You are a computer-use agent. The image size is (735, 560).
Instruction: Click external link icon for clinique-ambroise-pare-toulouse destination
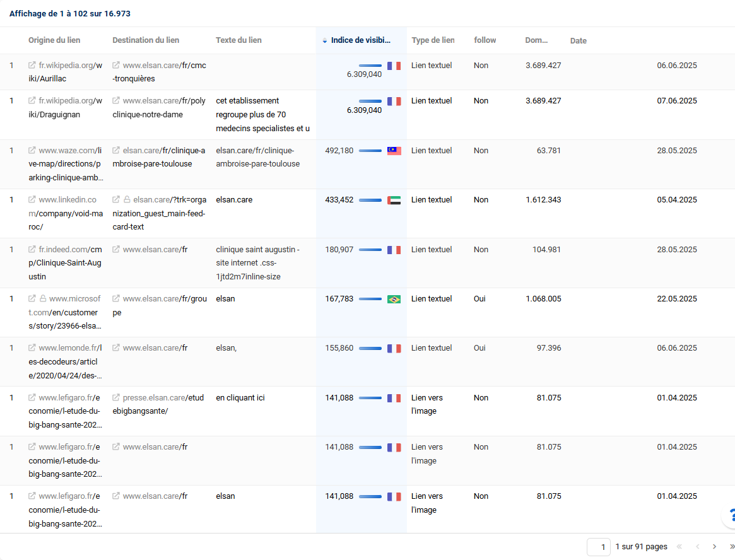(x=116, y=151)
